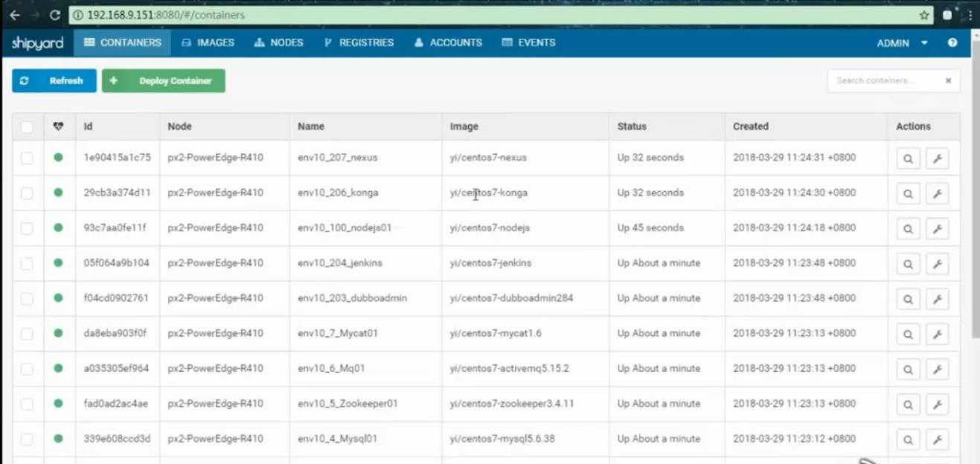Check the box for env10_207_nexus
This screenshot has width=980, height=464.
tap(27, 158)
